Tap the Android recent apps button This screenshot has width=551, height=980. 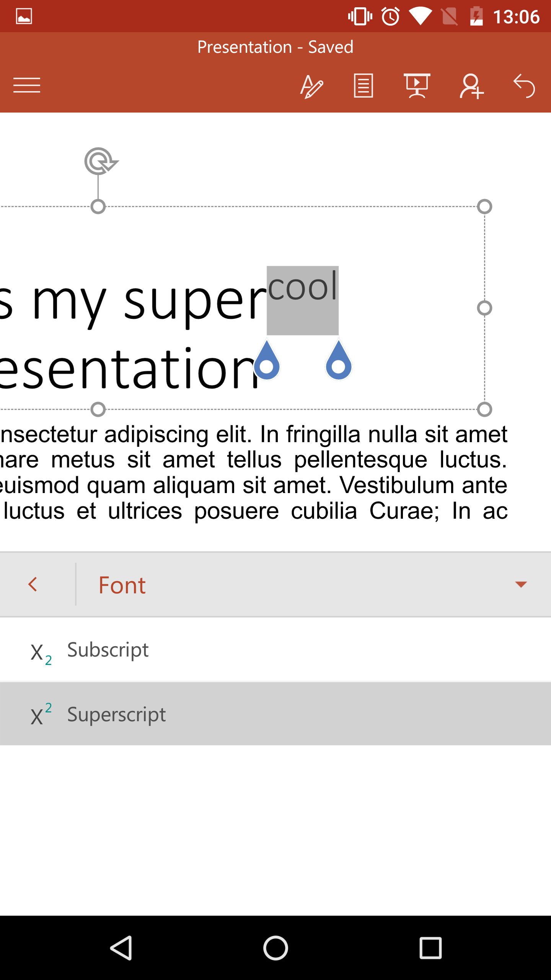(x=430, y=948)
